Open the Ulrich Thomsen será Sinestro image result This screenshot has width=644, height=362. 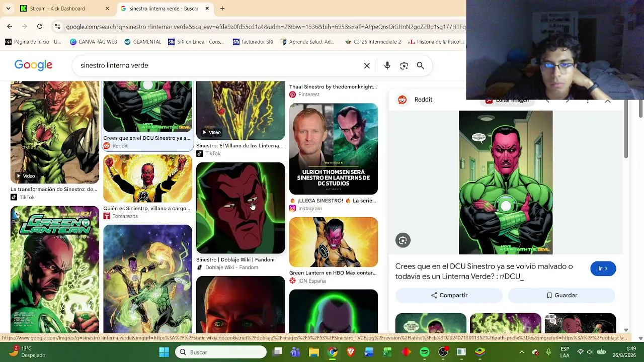tap(334, 149)
